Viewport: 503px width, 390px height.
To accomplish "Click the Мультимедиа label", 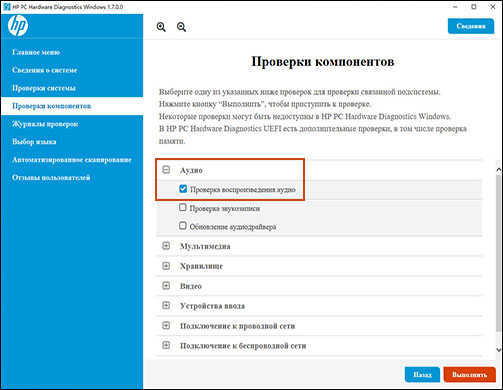I will 205,246.
